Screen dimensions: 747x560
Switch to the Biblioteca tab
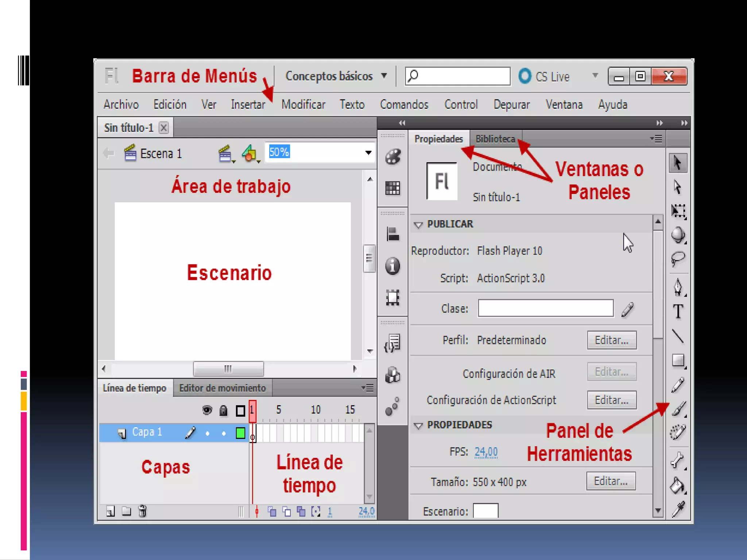pyautogui.click(x=495, y=139)
